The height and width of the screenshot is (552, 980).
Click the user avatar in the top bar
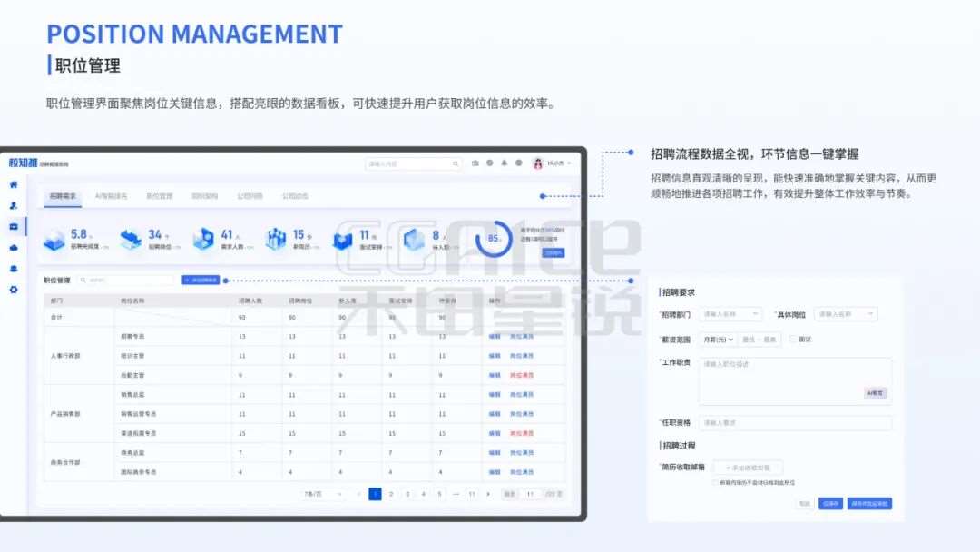tap(537, 163)
